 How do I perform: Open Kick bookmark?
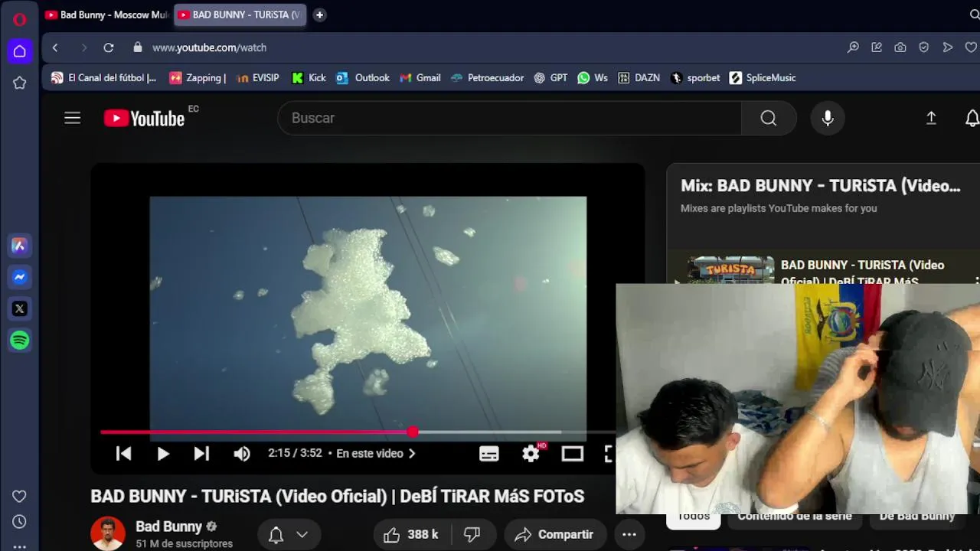pyautogui.click(x=309, y=78)
